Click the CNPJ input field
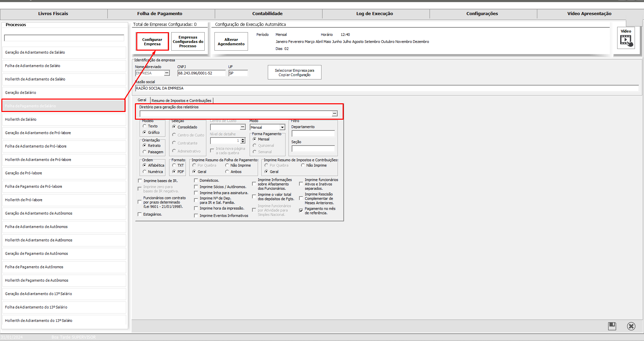Viewport: 644px width, 341px height. pos(202,73)
